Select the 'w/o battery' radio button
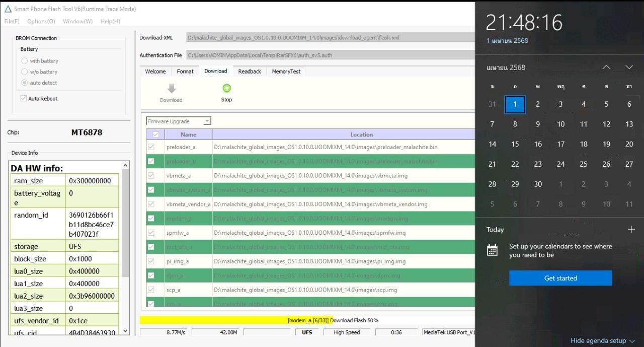644x347 pixels. [24, 72]
